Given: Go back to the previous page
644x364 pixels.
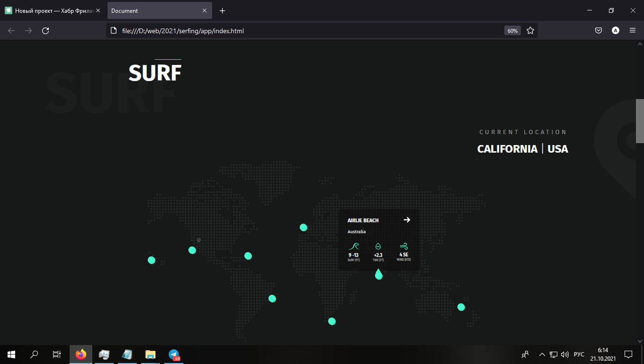Looking at the screenshot, I should (11, 31).
